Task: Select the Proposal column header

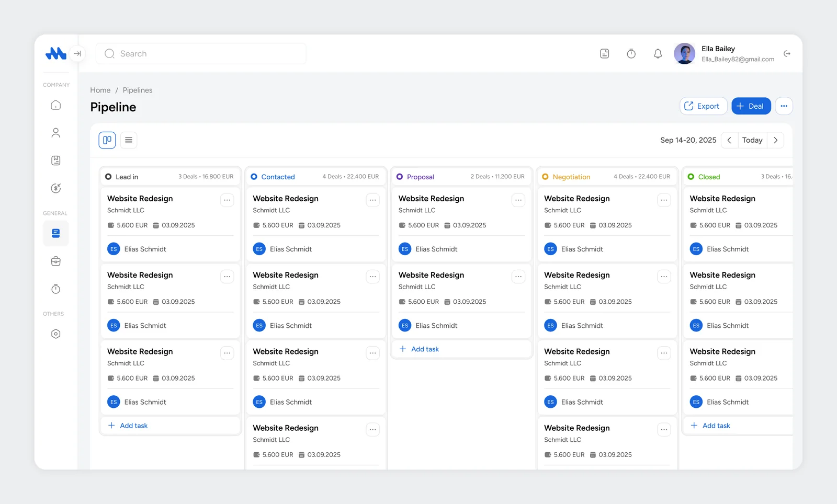Action: coord(461,177)
